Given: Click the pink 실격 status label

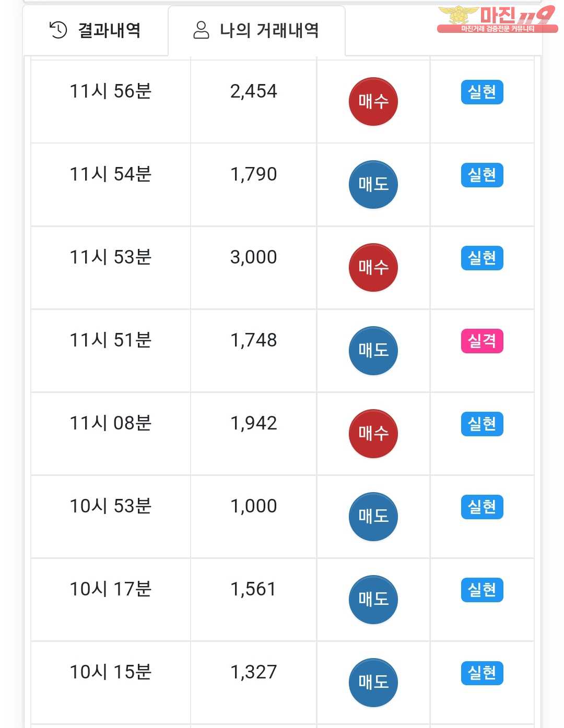Looking at the screenshot, I should coord(482,341).
